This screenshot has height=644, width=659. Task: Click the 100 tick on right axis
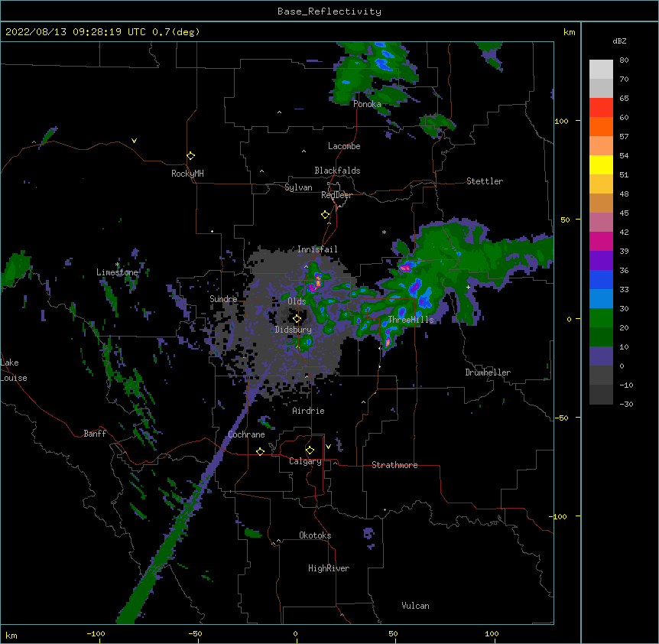(x=561, y=121)
